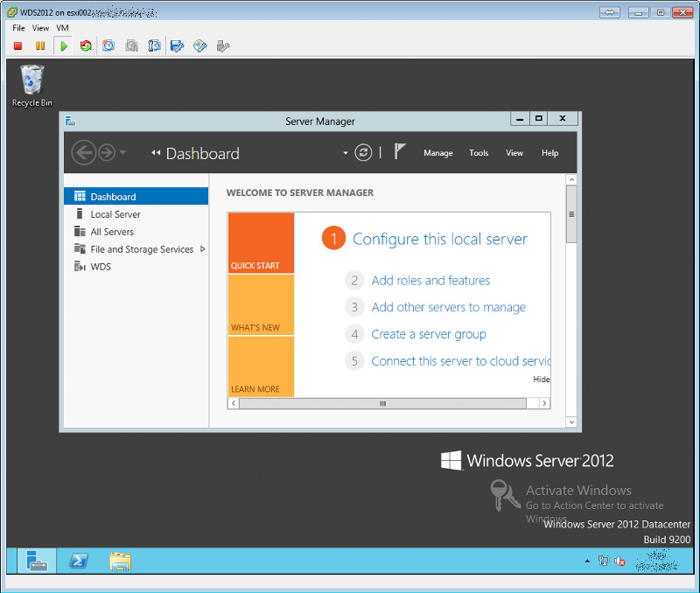Select the LEARN MORE tile
Screen dimensions: 700x593
coord(261,366)
